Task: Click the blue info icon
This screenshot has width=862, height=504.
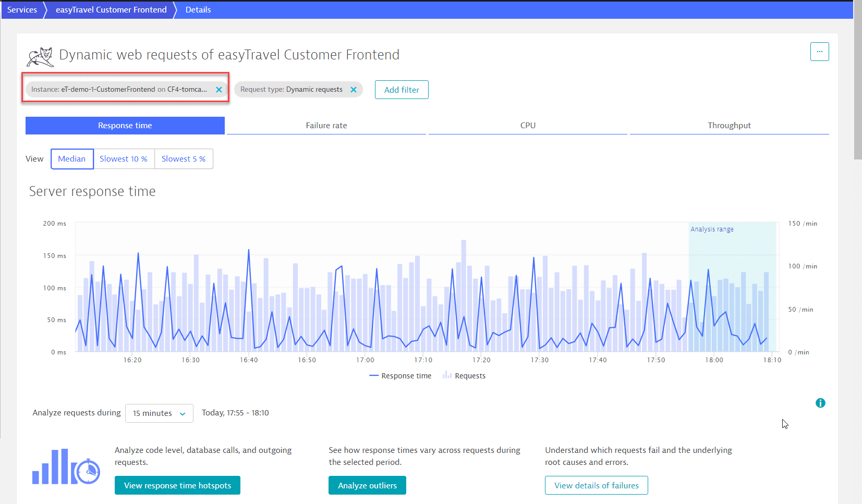Action: [820, 403]
